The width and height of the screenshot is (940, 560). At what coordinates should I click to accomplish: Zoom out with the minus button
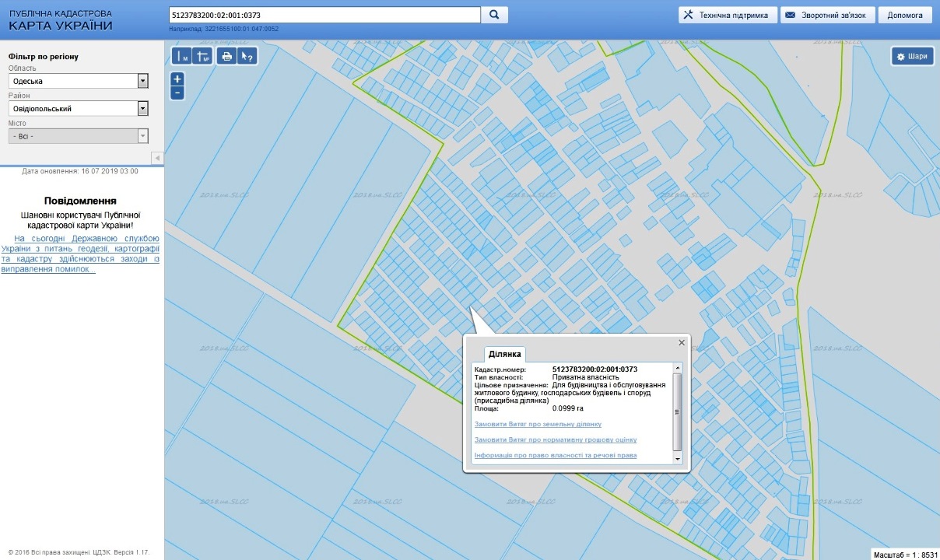[x=177, y=93]
